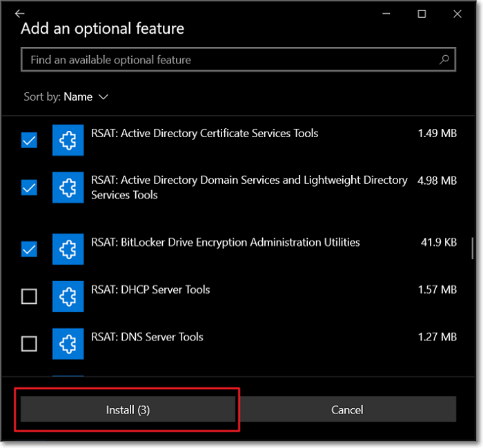Screen dimensions: 483x448
Task: Select RSAT: DNS Server Tools text
Action: point(147,337)
